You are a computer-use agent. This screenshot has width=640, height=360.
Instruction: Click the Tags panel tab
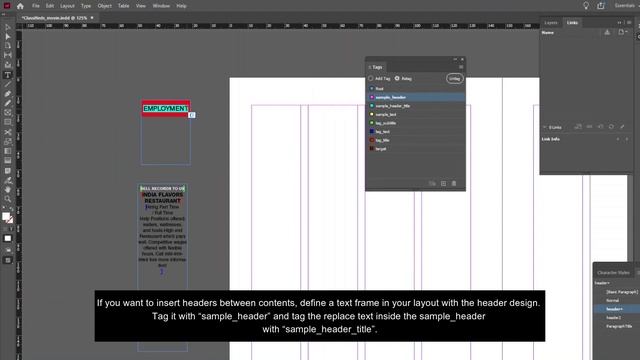tap(376, 67)
